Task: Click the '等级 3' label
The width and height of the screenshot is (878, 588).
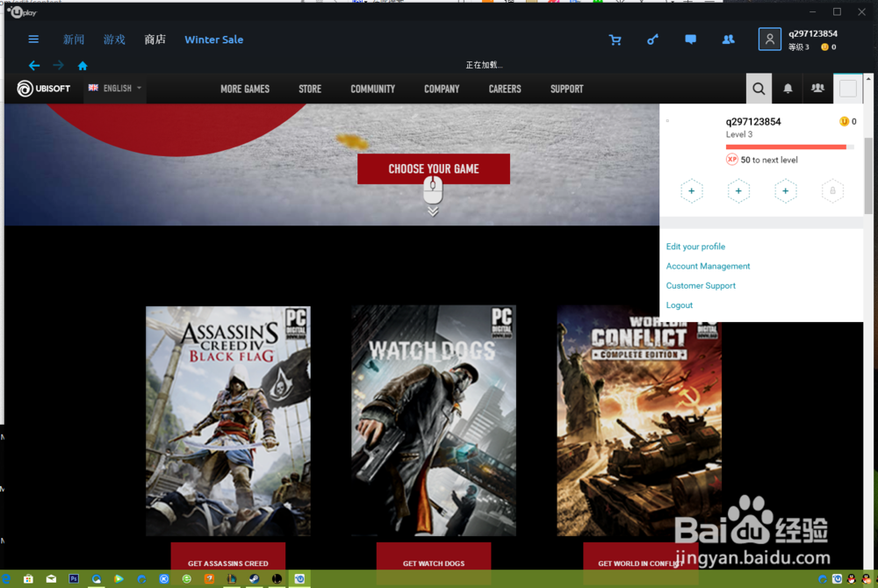Action: pyautogui.click(x=798, y=47)
